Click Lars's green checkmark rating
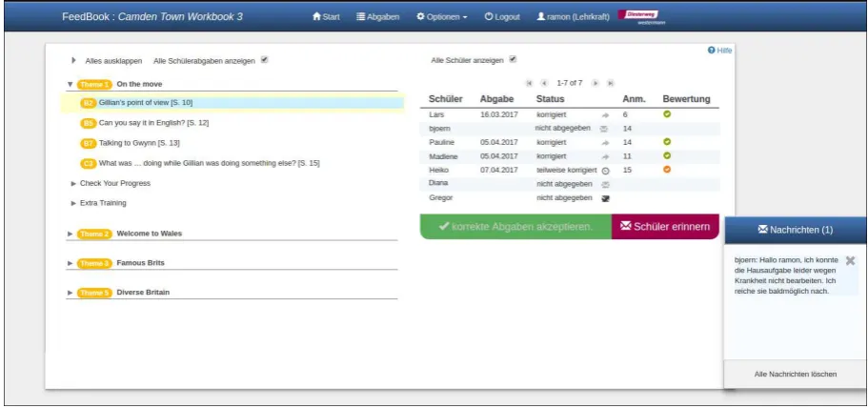 tap(667, 114)
